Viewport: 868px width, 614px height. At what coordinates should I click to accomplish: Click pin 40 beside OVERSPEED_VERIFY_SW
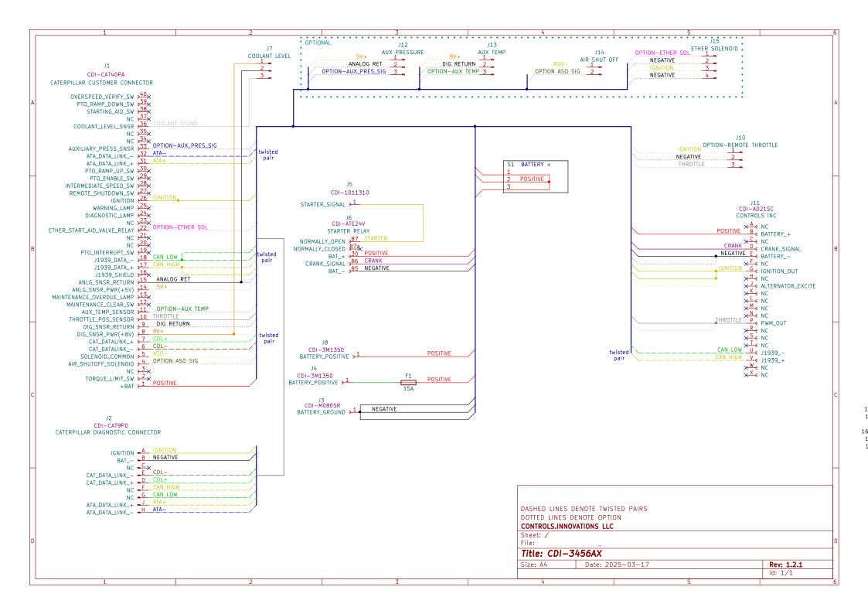click(144, 96)
